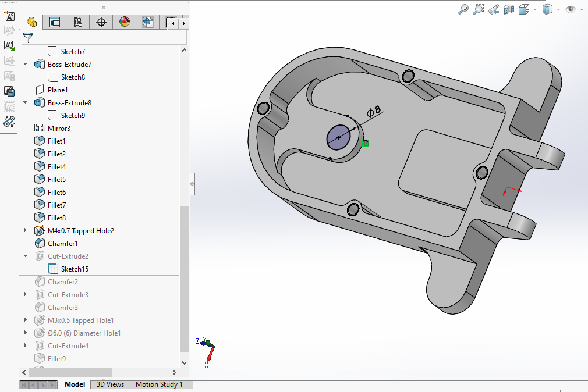Switch to DimXpertManager crosshair tab
Screen dimensions: 588x392
(x=101, y=23)
